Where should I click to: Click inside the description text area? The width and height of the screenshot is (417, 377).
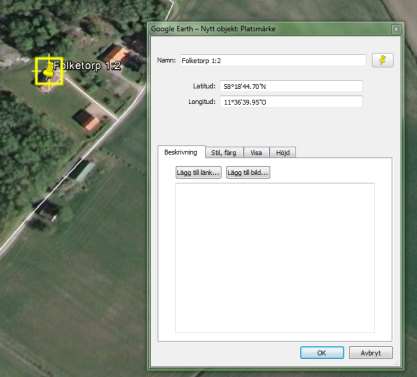(x=275, y=258)
